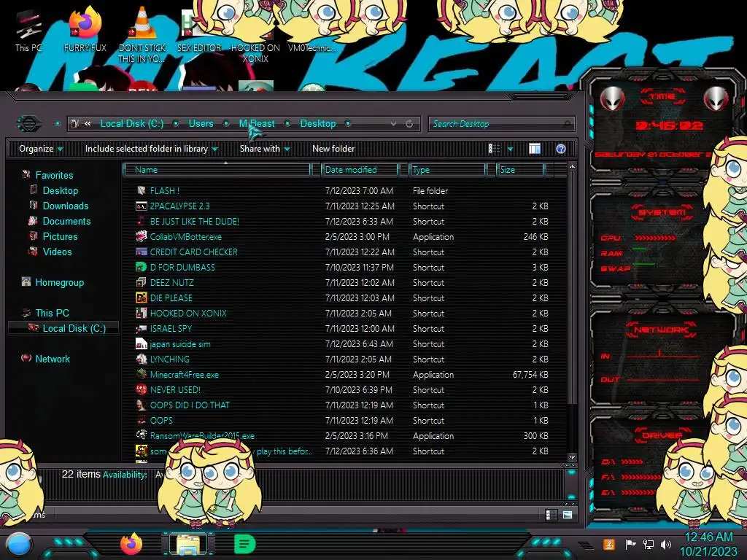Open Firefox from the taskbar
Viewport: 747px width, 560px height.
click(x=131, y=544)
